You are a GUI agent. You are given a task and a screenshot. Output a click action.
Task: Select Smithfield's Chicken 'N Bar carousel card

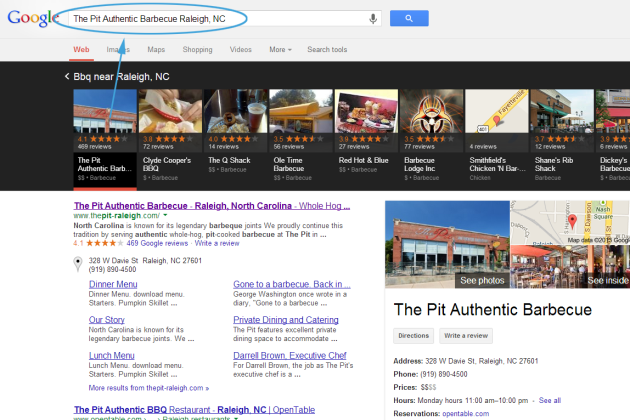(497, 139)
